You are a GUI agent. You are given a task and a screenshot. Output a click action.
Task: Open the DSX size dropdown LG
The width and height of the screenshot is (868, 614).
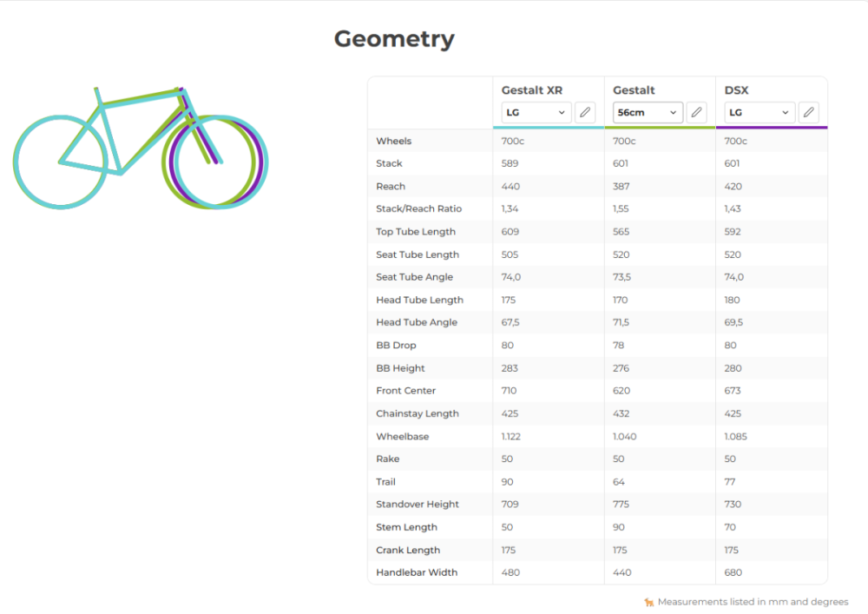point(759,112)
